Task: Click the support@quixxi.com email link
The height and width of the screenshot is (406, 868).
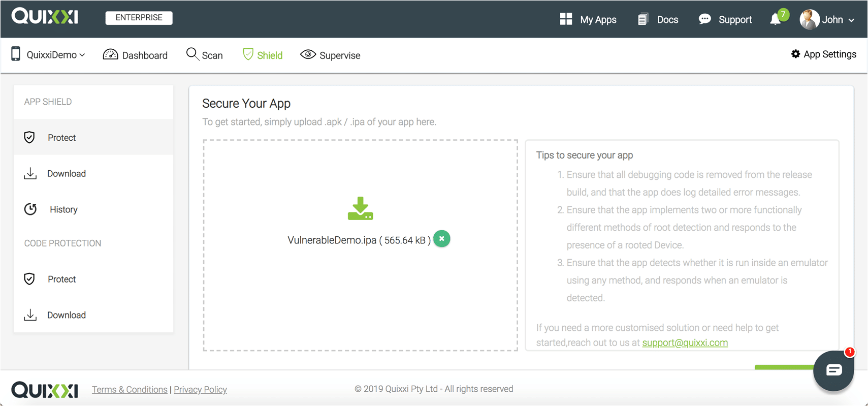Action: point(685,342)
